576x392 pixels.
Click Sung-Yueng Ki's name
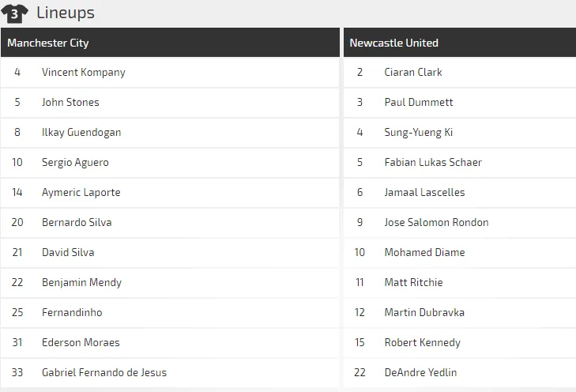[x=419, y=132]
